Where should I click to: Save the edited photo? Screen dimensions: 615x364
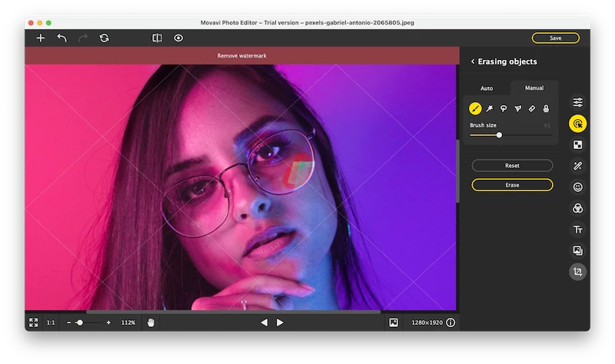tap(555, 38)
